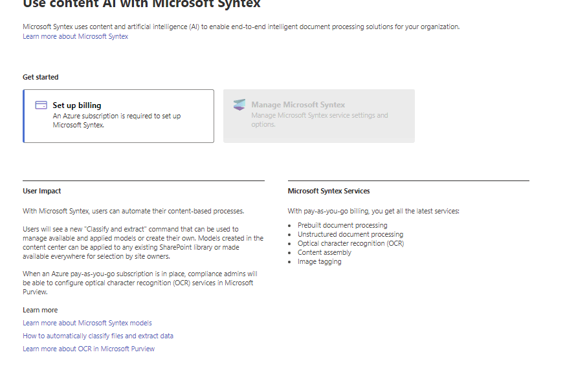Select the Manage Microsoft Syntex card
The image size is (587, 392).
point(319,116)
